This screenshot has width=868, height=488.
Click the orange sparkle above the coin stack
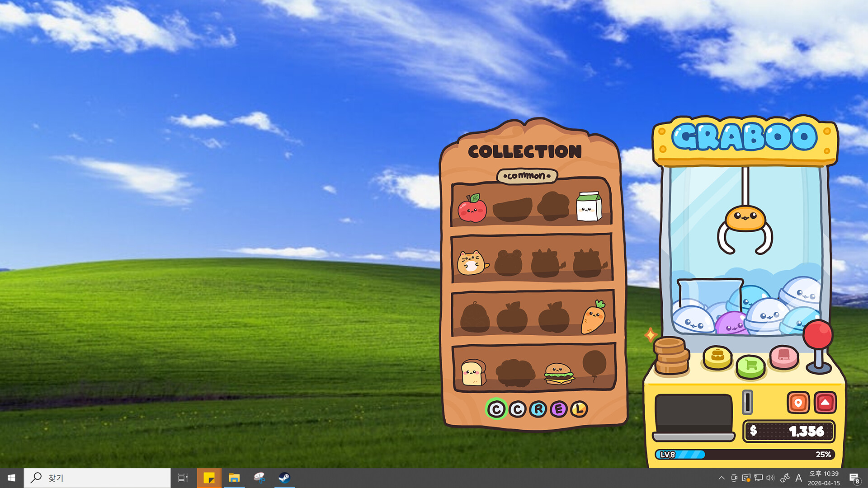pos(651,335)
